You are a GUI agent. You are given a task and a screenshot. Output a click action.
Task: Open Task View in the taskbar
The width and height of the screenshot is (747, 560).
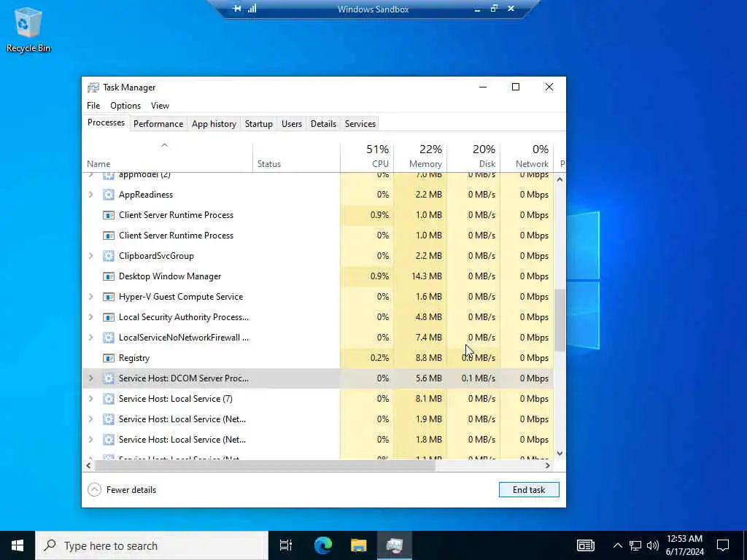(x=286, y=545)
